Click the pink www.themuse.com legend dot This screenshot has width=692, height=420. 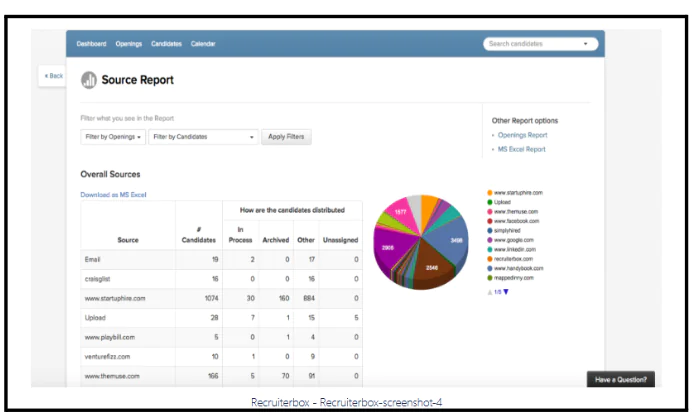pos(490,212)
